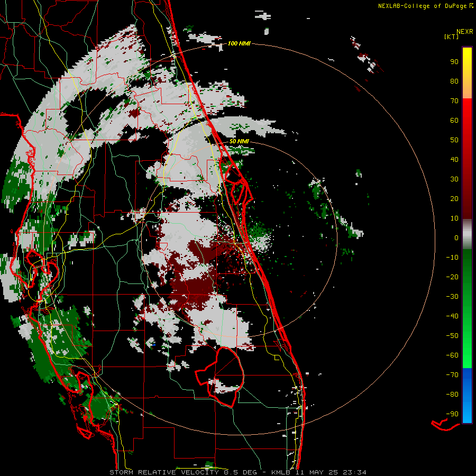Click the 11 MAY 25 date text
This screenshot has height=476, width=476.
317,472
